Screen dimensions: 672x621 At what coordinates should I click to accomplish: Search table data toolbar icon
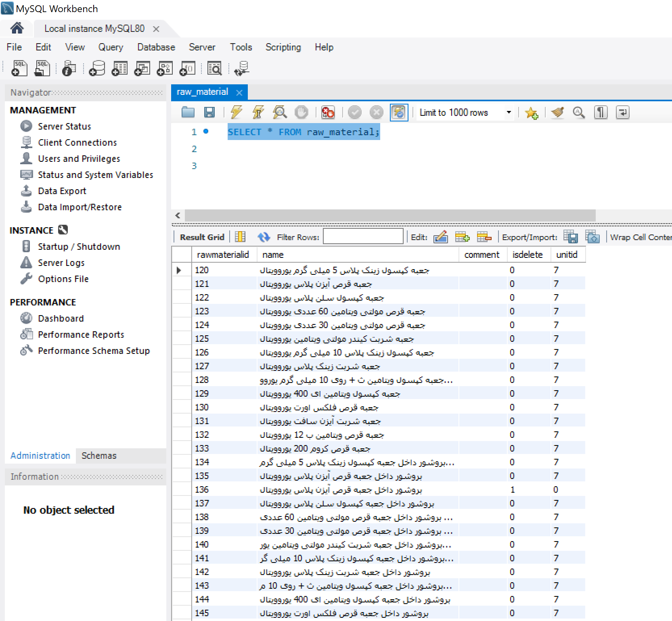215,68
